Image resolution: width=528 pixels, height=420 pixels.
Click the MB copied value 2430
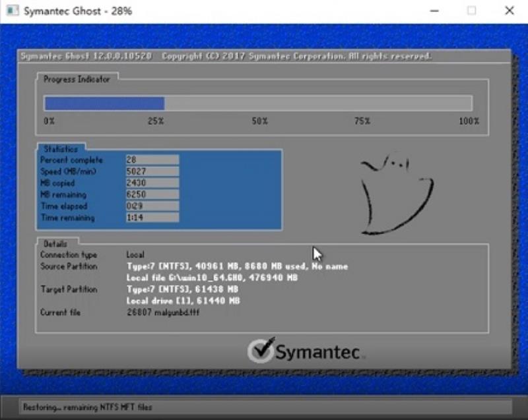[x=152, y=183]
